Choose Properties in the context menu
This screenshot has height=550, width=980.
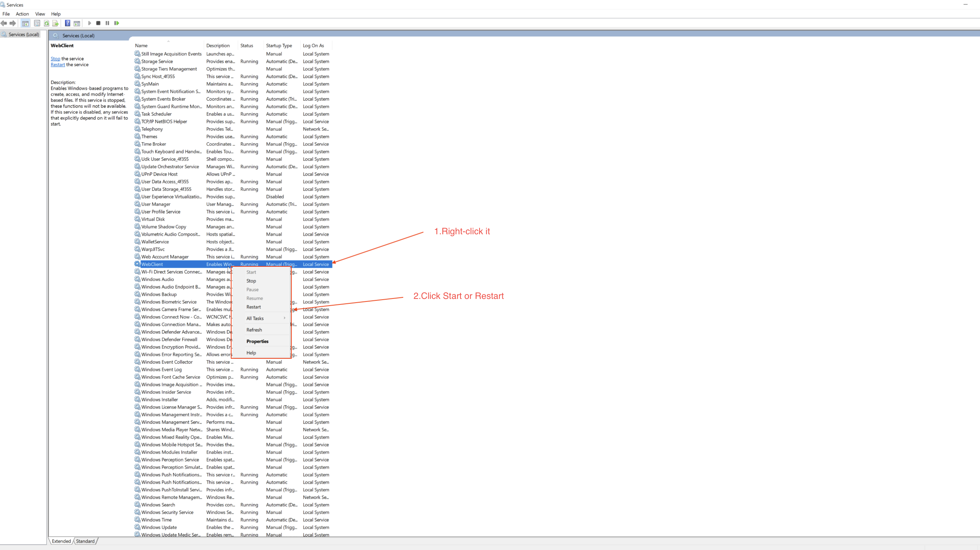[x=257, y=342]
